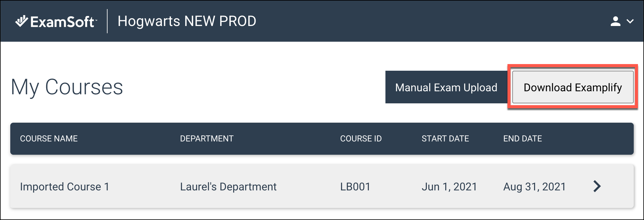Open the Imported Course 1 course name

pos(65,187)
